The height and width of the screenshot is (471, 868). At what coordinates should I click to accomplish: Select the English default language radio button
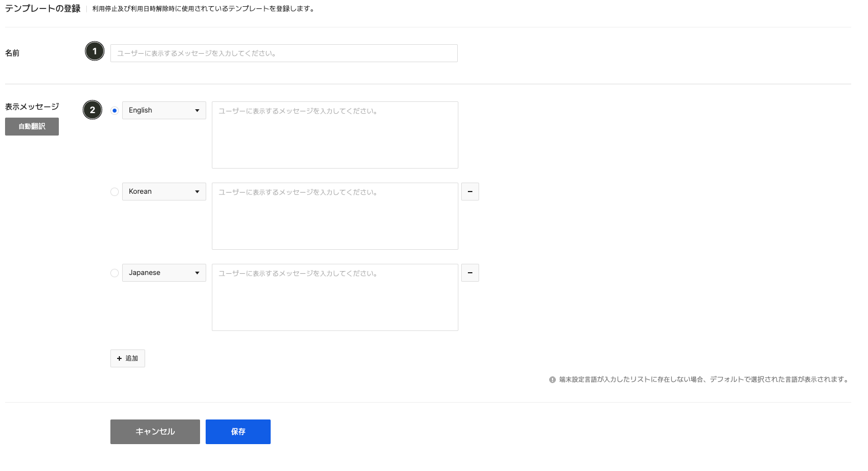pos(115,110)
